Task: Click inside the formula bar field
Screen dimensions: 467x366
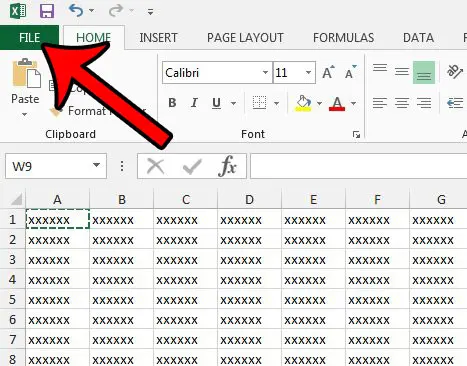Action: coord(359,166)
